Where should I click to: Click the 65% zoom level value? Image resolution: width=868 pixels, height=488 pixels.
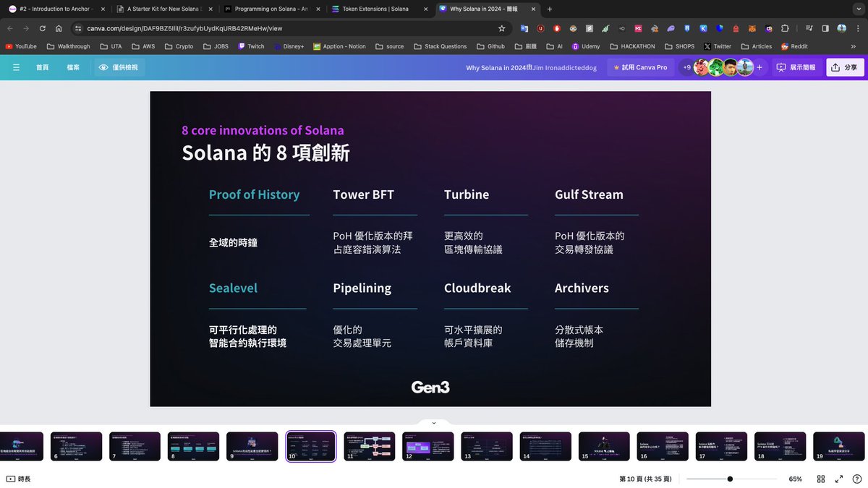pos(795,479)
